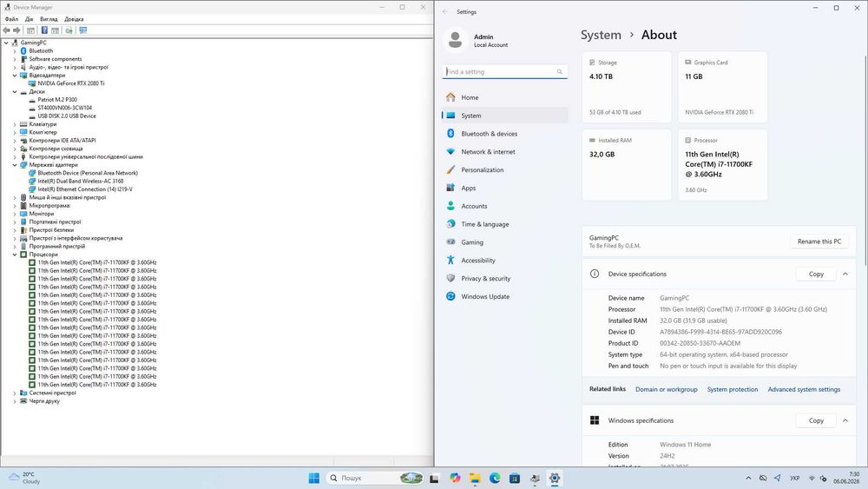
Task: Collapse the Процесори tree node
Action: tap(15, 254)
